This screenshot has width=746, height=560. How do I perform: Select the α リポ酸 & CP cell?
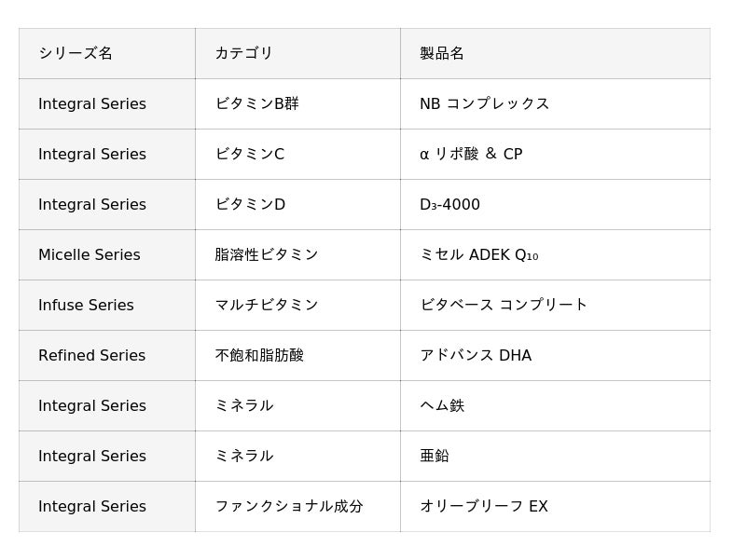point(555,154)
